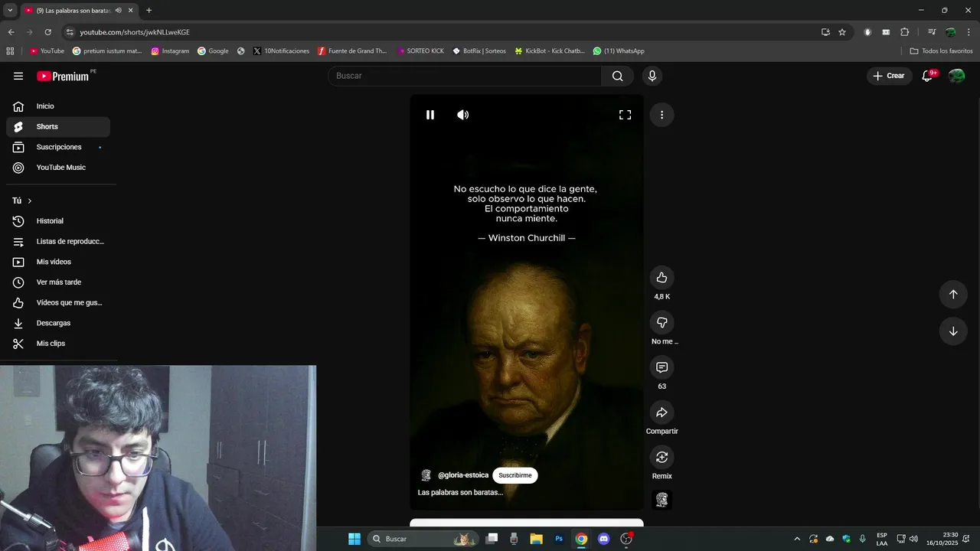The width and height of the screenshot is (980, 551).
Task: Open Listas de reproducción in the sidebar
Action: point(58,241)
